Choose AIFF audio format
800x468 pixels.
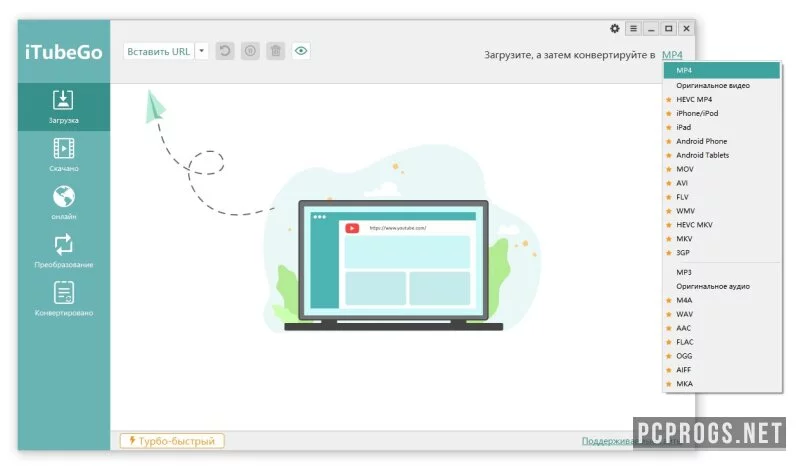pos(721,370)
